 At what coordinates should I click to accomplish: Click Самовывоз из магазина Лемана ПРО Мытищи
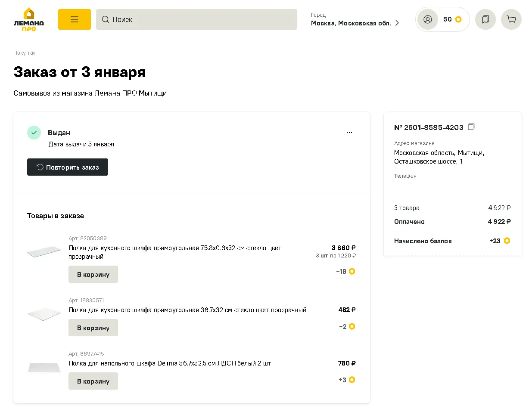tap(90, 93)
